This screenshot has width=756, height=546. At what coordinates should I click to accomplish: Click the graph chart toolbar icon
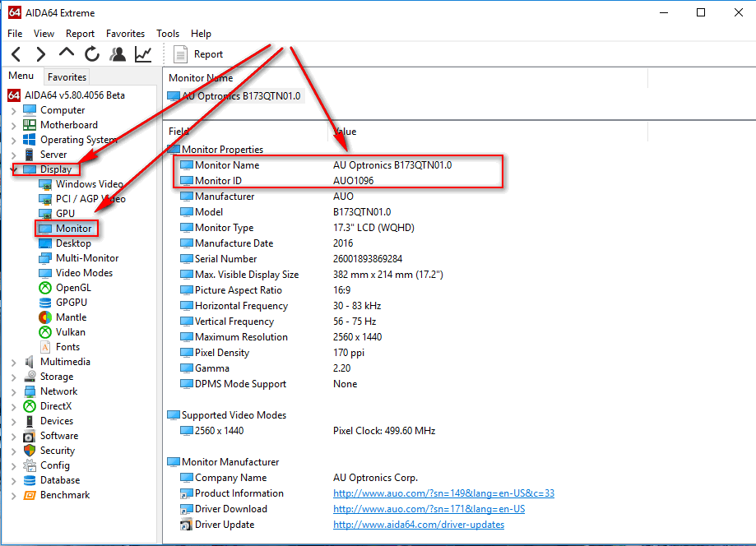point(143,54)
